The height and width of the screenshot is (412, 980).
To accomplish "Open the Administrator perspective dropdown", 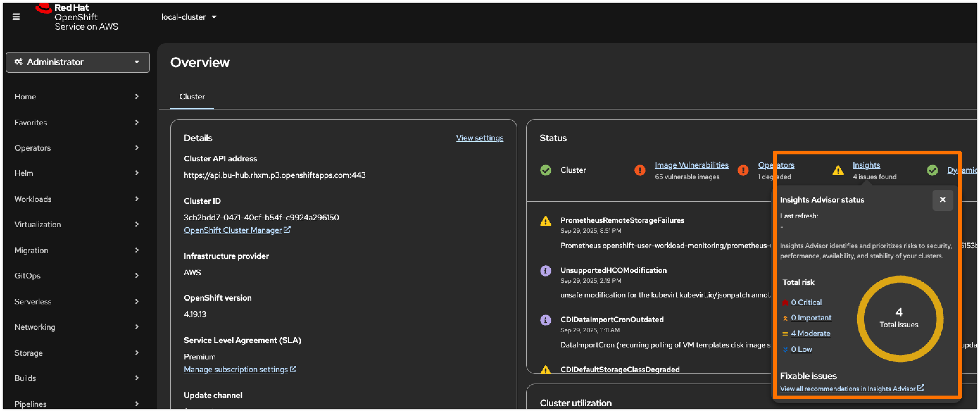I will click(78, 62).
